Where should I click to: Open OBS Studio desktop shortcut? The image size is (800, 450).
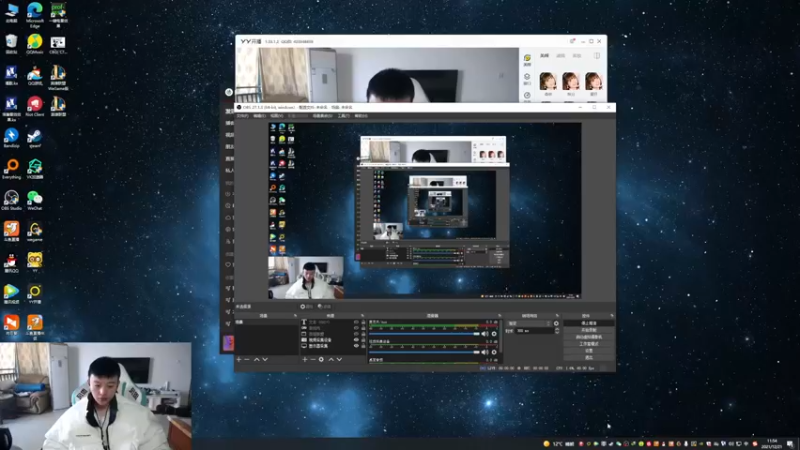pyautogui.click(x=11, y=200)
